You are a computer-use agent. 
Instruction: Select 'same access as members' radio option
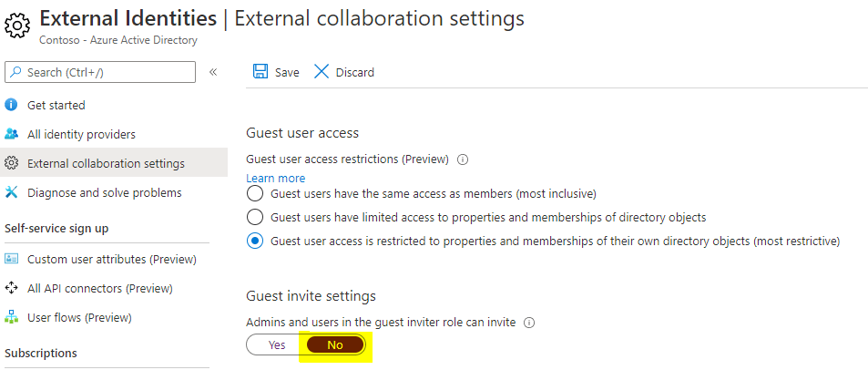pos(256,194)
